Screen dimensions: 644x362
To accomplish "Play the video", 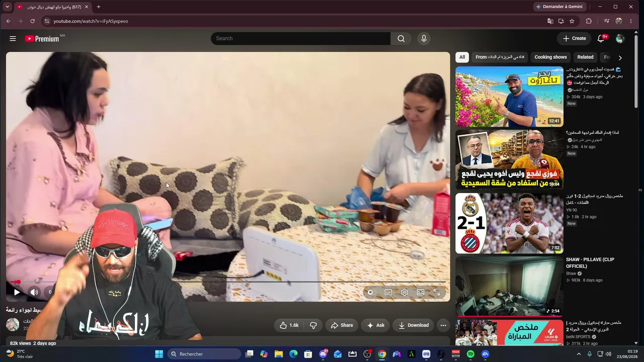I will click(17, 292).
